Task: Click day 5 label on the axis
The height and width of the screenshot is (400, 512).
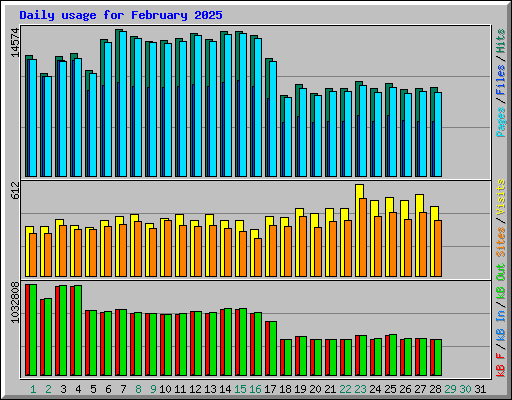Action: [x=93, y=389]
